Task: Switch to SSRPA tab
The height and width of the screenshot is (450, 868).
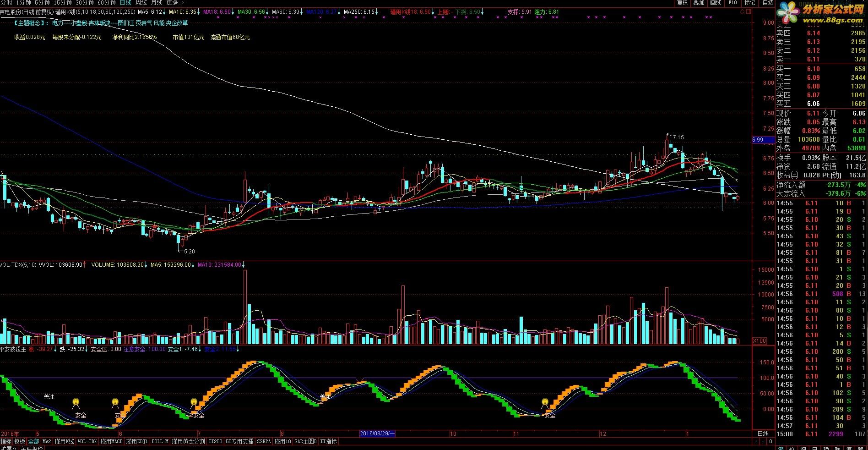Action: pos(264,441)
